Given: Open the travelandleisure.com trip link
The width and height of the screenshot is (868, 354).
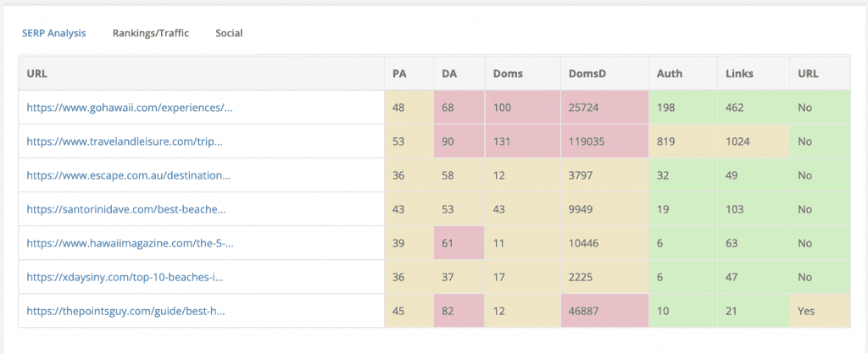Looking at the screenshot, I should [130, 141].
